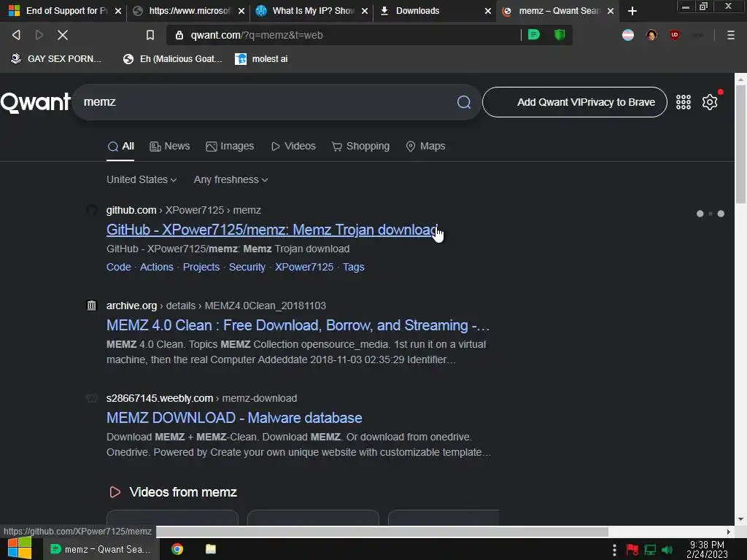Screen dimensions: 747x560
Task: Bookmark this page with the bookmark icon
Action: (x=150, y=35)
